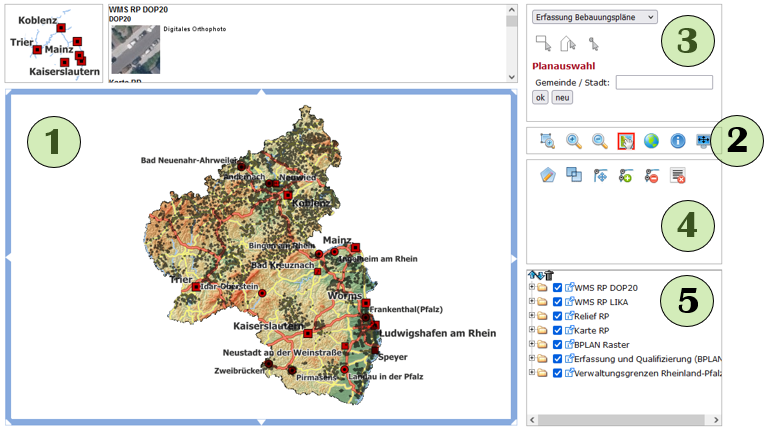Expand the Karte RP layer node
Image resolution: width=767 pixels, height=431 pixels.
tap(532, 330)
